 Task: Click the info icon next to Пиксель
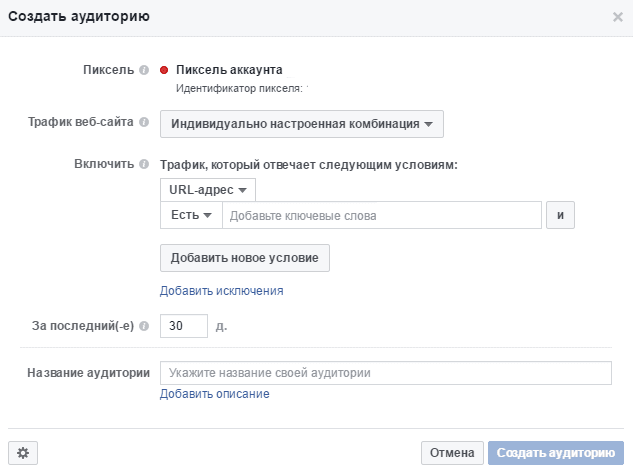pos(144,70)
